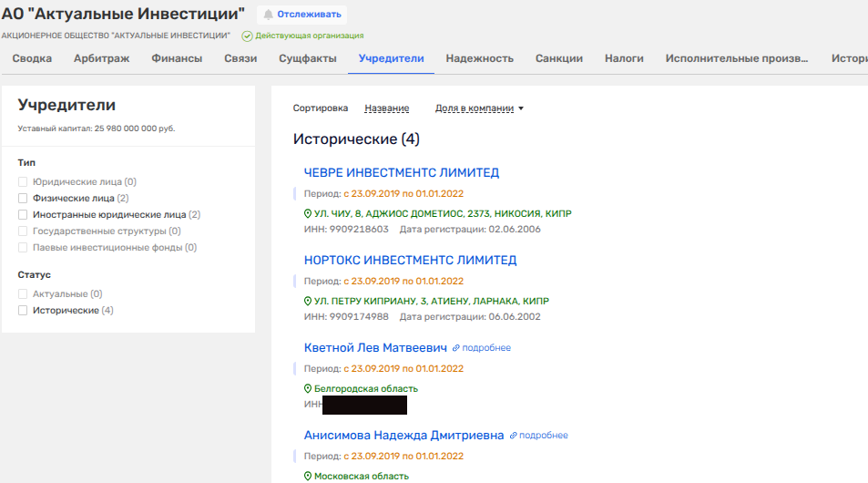Open Кветной Лев Матвеевич profile
Screen dimensions: 868x483
click(x=375, y=348)
